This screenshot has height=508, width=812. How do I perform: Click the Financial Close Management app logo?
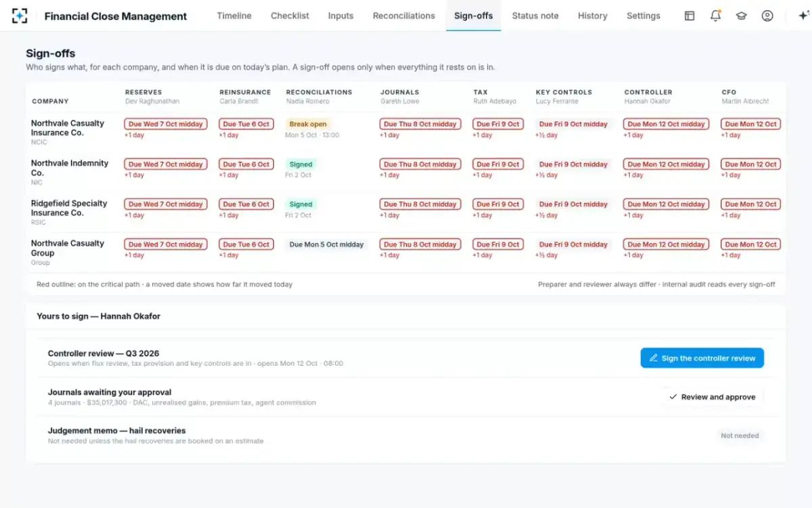tap(20, 16)
